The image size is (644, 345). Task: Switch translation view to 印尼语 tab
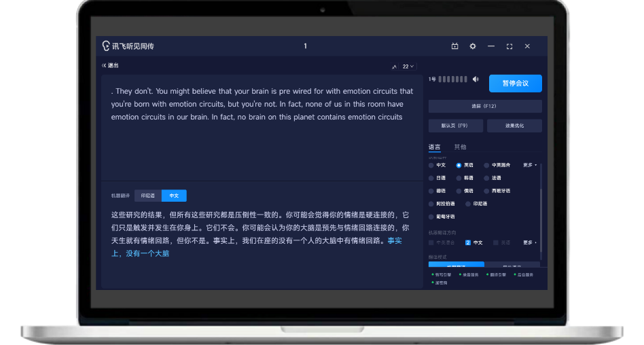[147, 196]
